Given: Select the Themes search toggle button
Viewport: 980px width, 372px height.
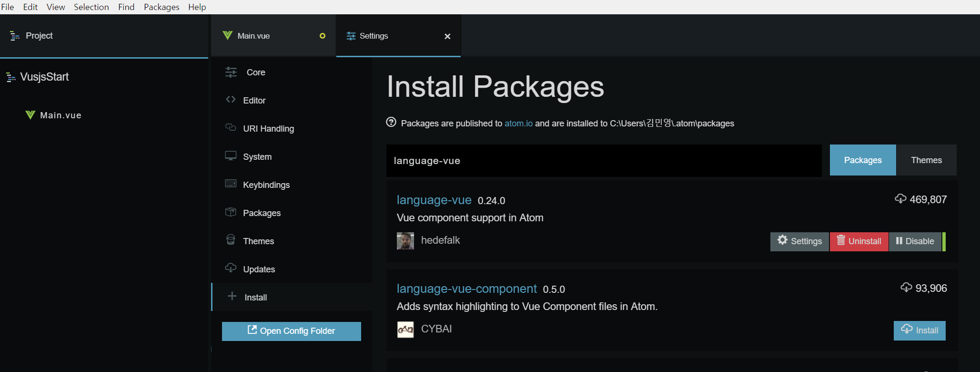Looking at the screenshot, I should (926, 160).
